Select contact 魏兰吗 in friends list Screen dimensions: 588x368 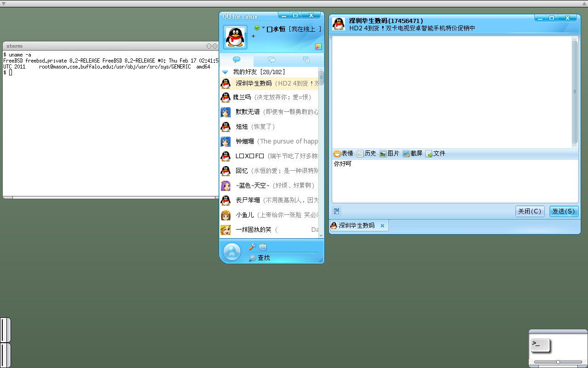pos(269,97)
